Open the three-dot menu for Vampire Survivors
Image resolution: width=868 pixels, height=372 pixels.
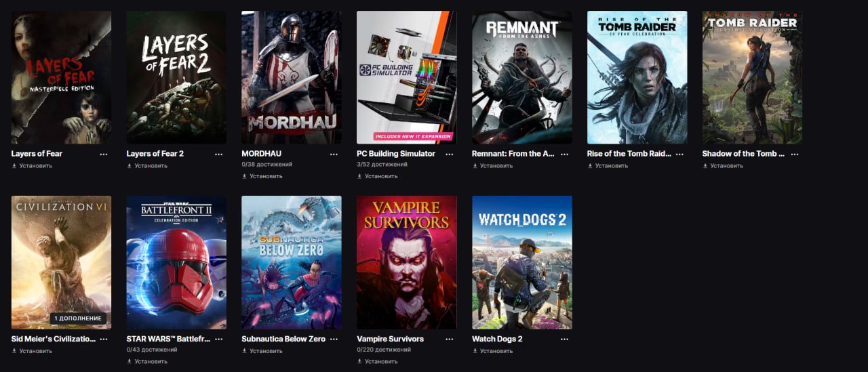click(449, 339)
